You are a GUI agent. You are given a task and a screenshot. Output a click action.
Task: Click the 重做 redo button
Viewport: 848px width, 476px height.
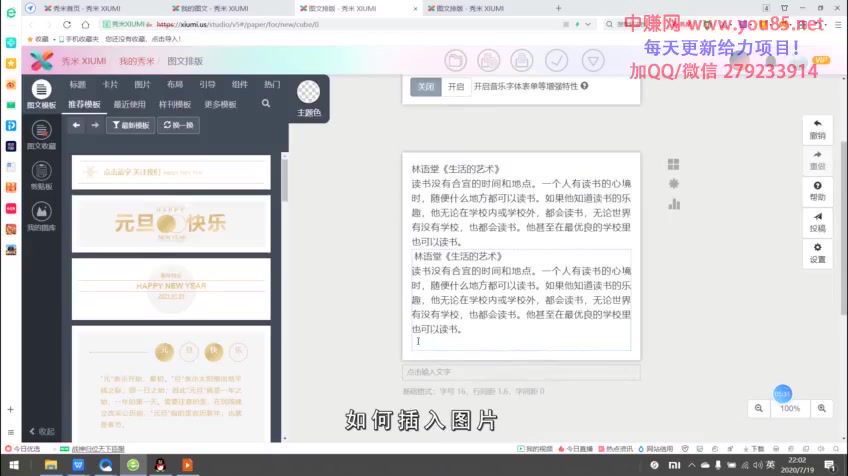818,161
